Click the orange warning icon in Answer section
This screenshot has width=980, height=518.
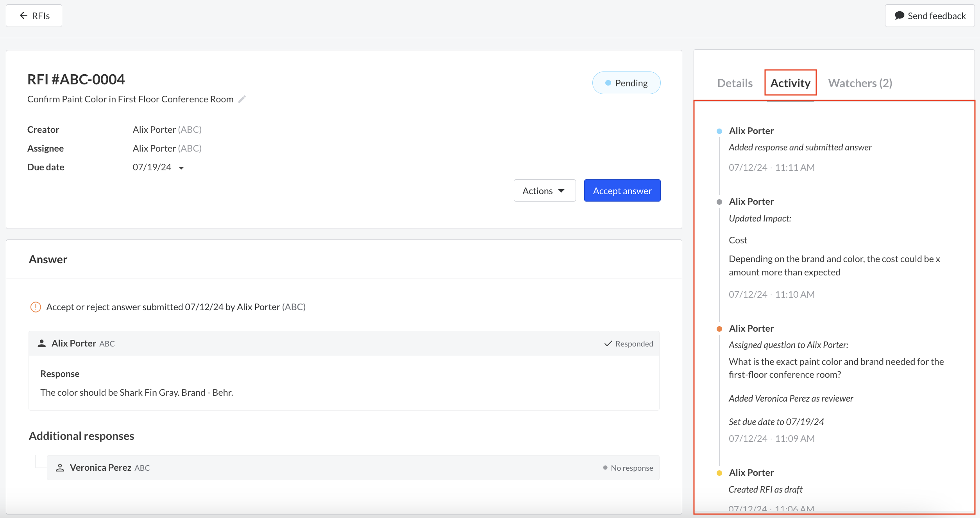click(36, 307)
